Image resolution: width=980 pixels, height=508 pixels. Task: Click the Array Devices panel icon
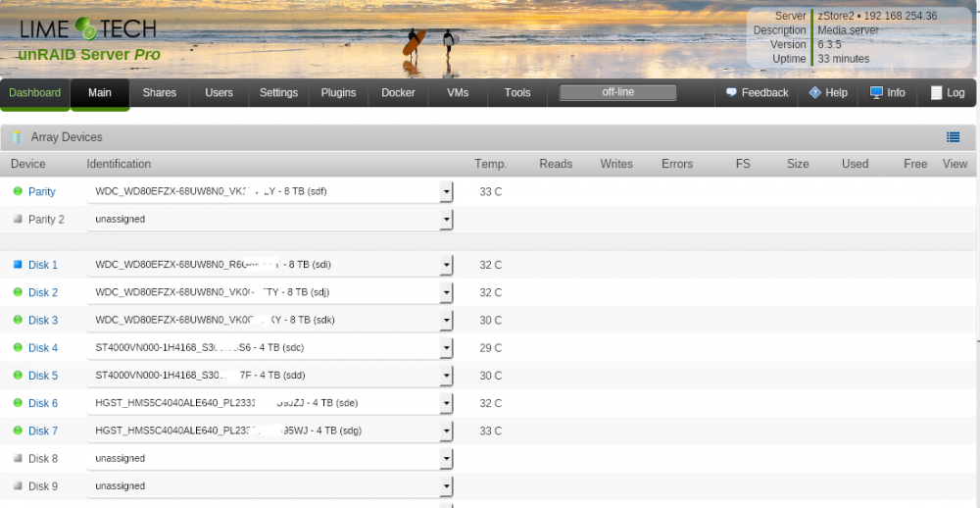pyautogui.click(x=17, y=137)
